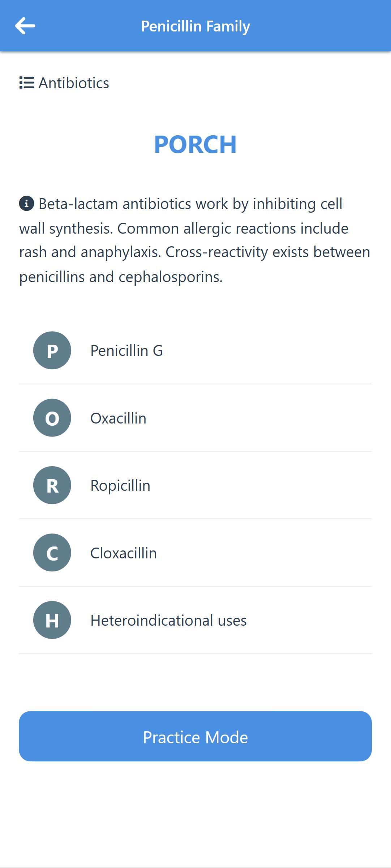Screen dimensions: 391x868
Task: Open the Antibiotics list icon
Action: 27,83
